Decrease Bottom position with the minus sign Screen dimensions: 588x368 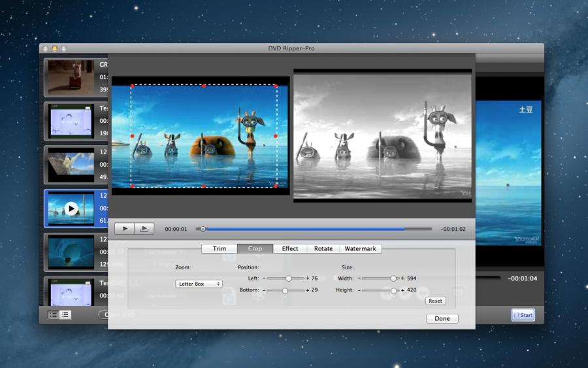coord(264,290)
